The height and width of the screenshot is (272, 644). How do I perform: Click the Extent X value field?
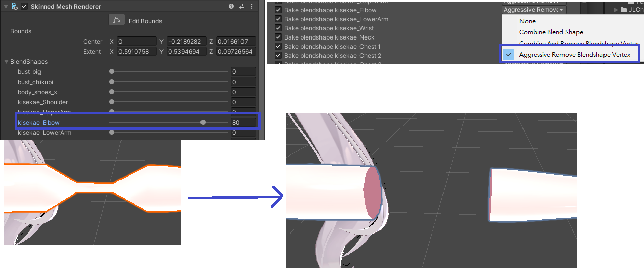point(137,52)
